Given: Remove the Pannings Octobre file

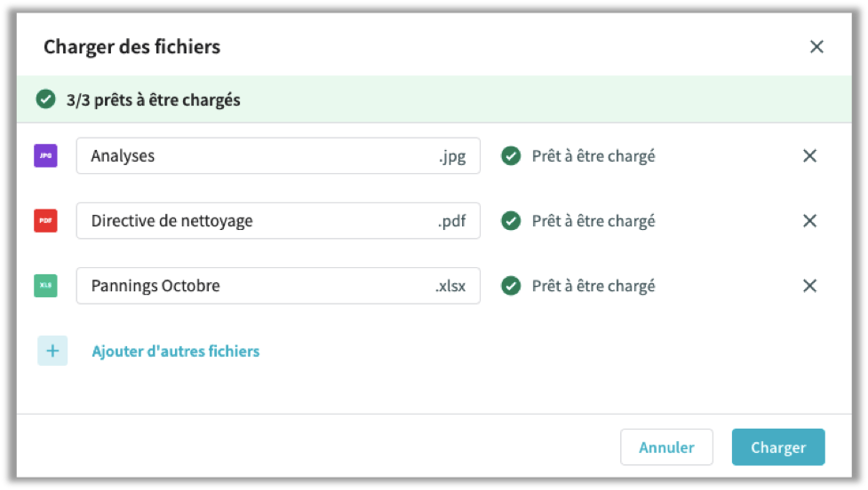Looking at the screenshot, I should [x=810, y=286].
